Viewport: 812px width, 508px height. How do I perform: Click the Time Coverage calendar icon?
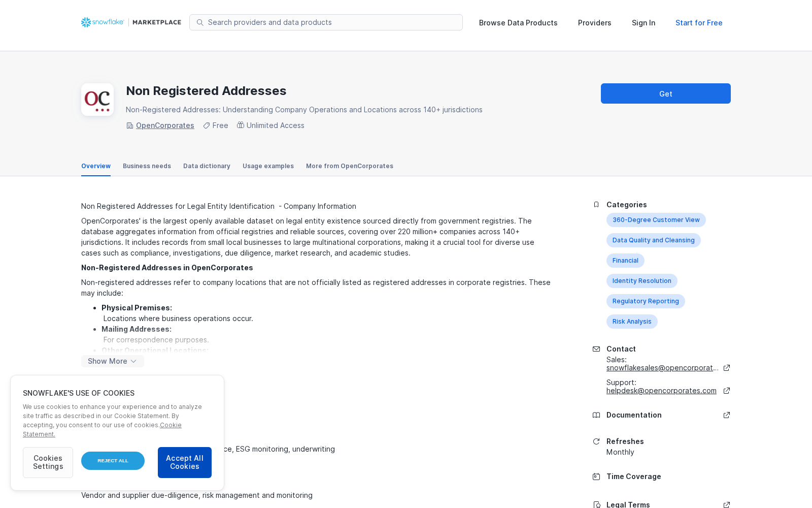(x=596, y=477)
